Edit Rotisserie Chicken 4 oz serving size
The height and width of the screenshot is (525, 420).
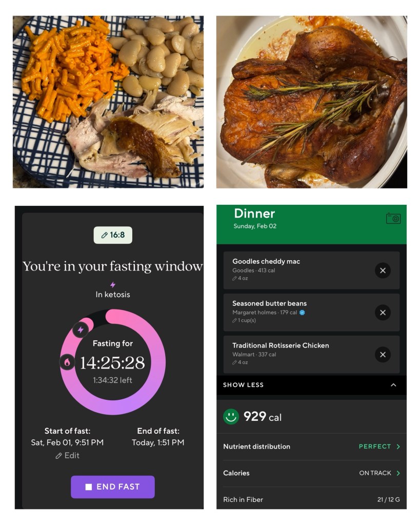pyautogui.click(x=241, y=363)
